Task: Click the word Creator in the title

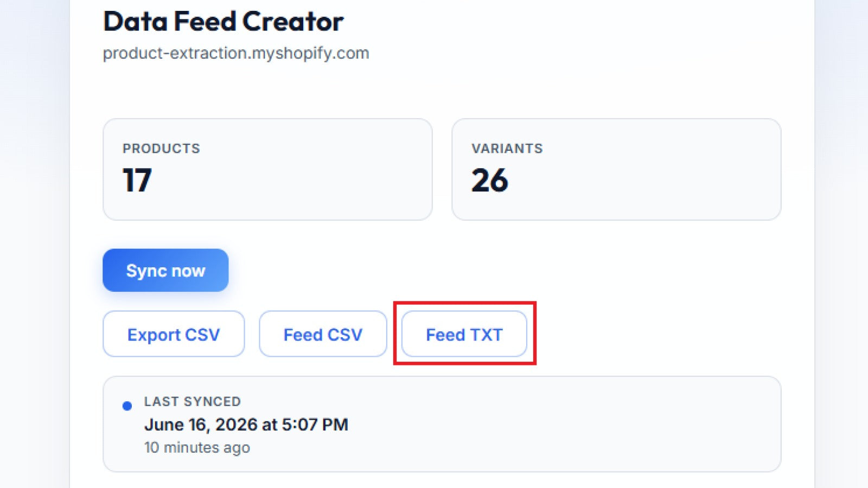Action: [x=292, y=22]
